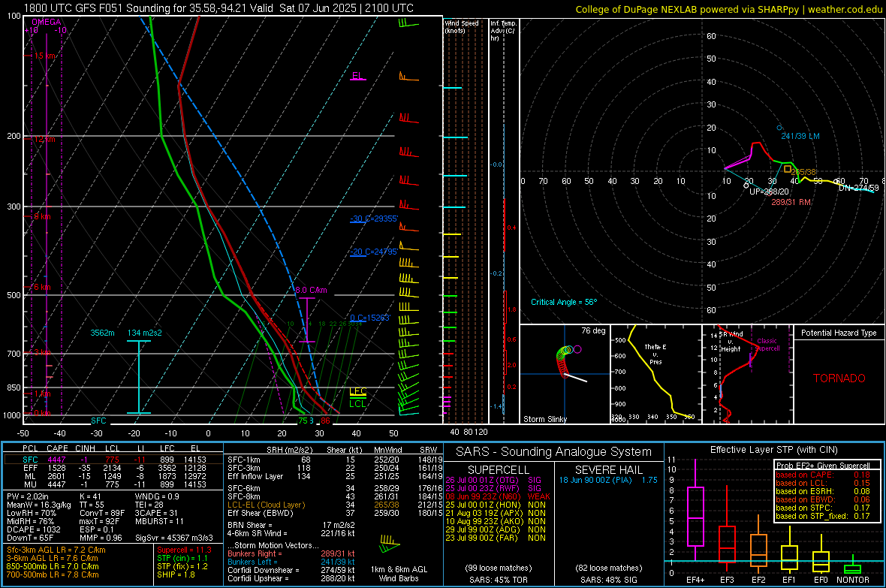Click 'Supercell = 11.3' index
The image size is (886, 588).
(184, 550)
